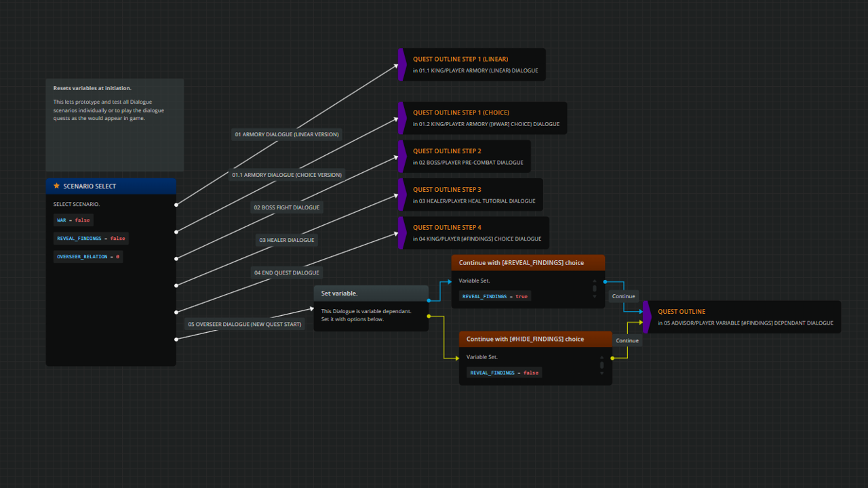Image resolution: width=868 pixels, height=488 pixels.
Task: Click scrollbar handle in the REVEAL_FINDINGS choice node
Action: click(x=595, y=289)
